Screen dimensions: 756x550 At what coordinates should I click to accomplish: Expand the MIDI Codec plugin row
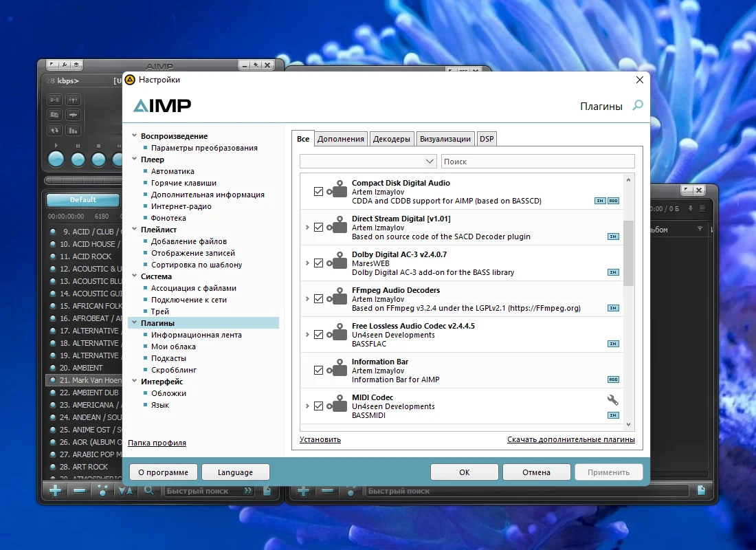pyautogui.click(x=307, y=406)
